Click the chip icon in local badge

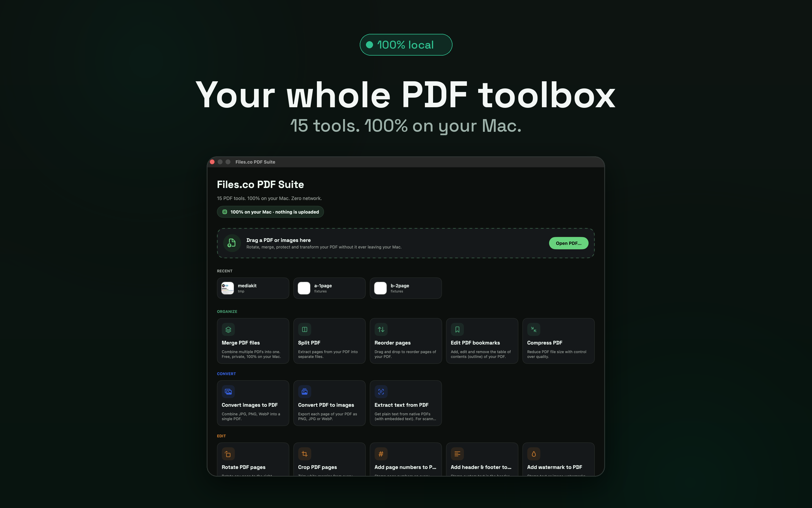point(225,212)
